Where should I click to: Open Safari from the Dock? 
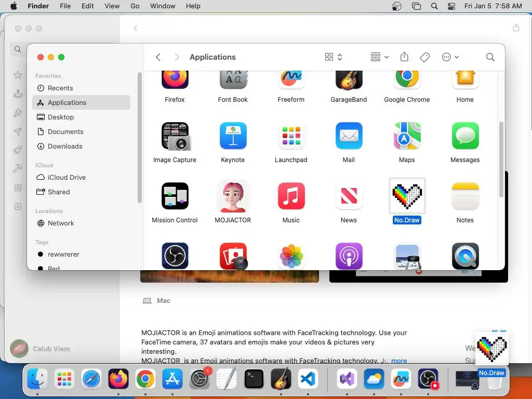pos(91,379)
